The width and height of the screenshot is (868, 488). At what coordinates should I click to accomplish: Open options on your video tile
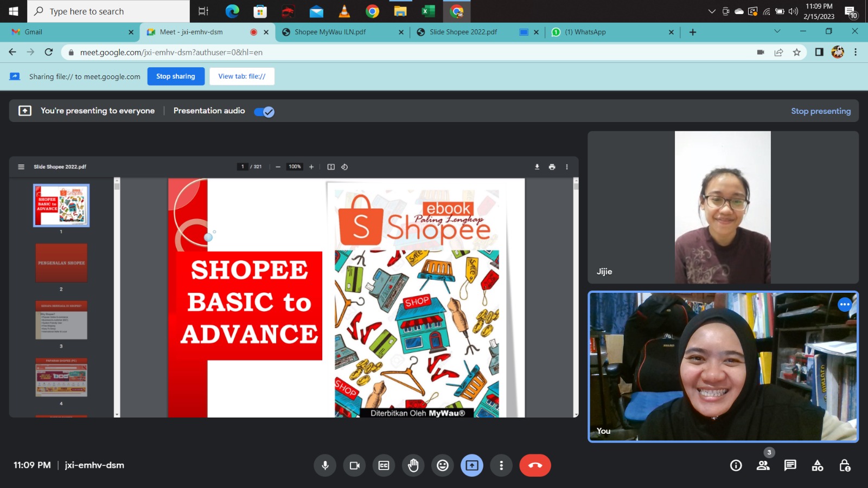(x=844, y=305)
